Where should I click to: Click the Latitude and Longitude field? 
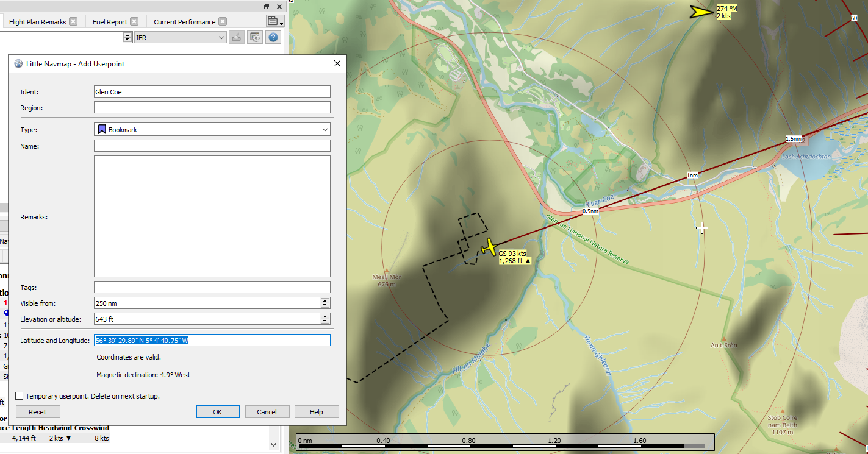pos(212,340)
